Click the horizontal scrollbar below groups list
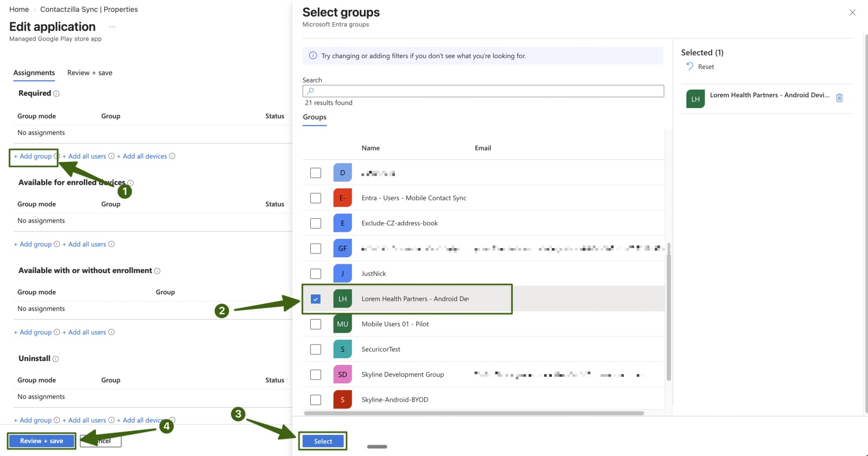This screenshot has width=868, height=456. click(474, 413)
